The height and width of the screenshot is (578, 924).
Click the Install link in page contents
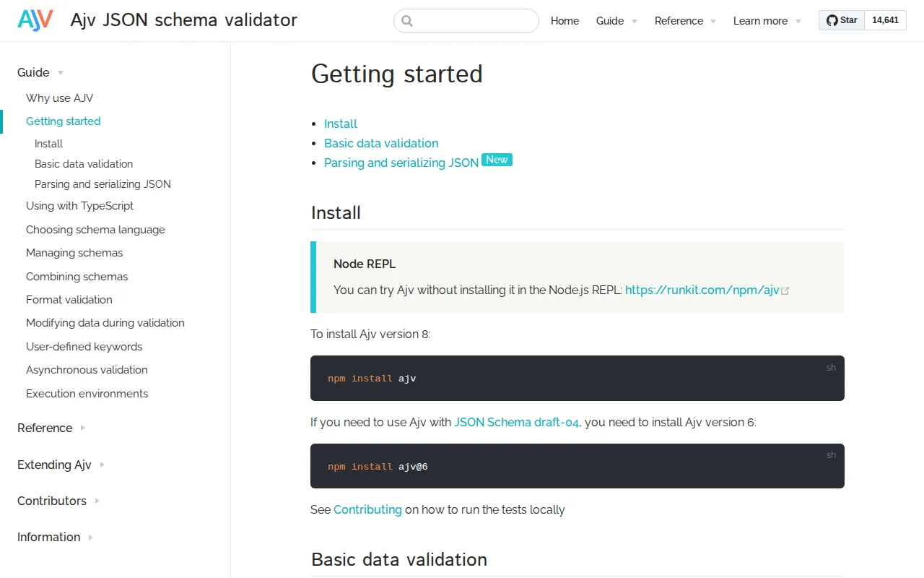point(341,124)
